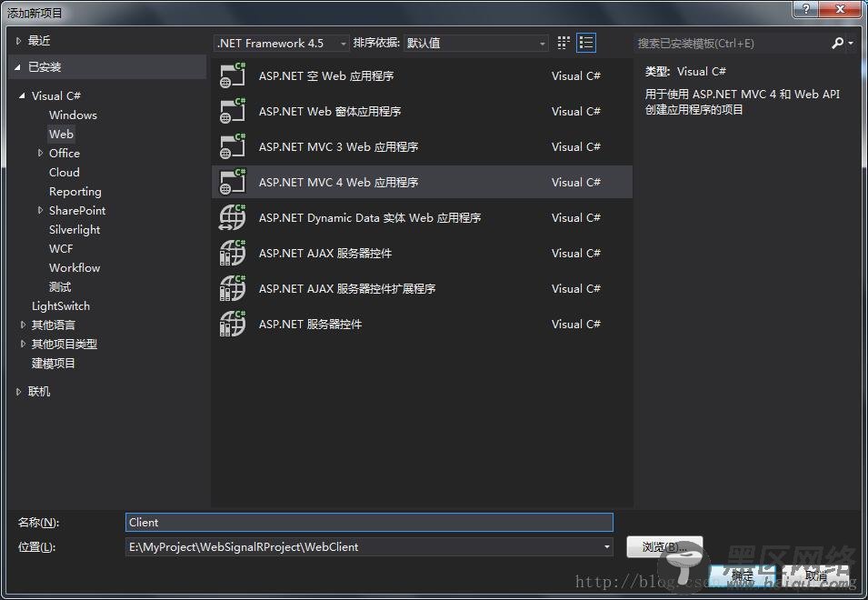Click the 名称 field containing Client
The height and width of the screenshot is (600, 868).
tap(369, 523)
